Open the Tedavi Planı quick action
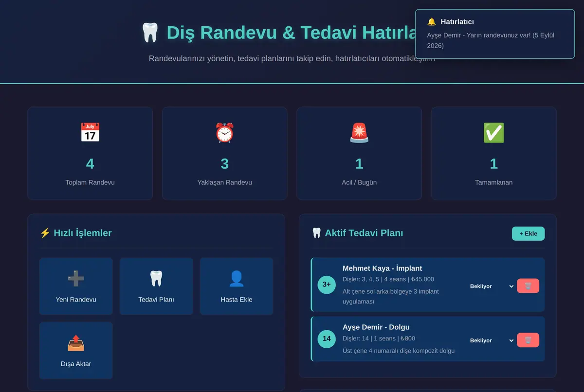 coord(156,286)
